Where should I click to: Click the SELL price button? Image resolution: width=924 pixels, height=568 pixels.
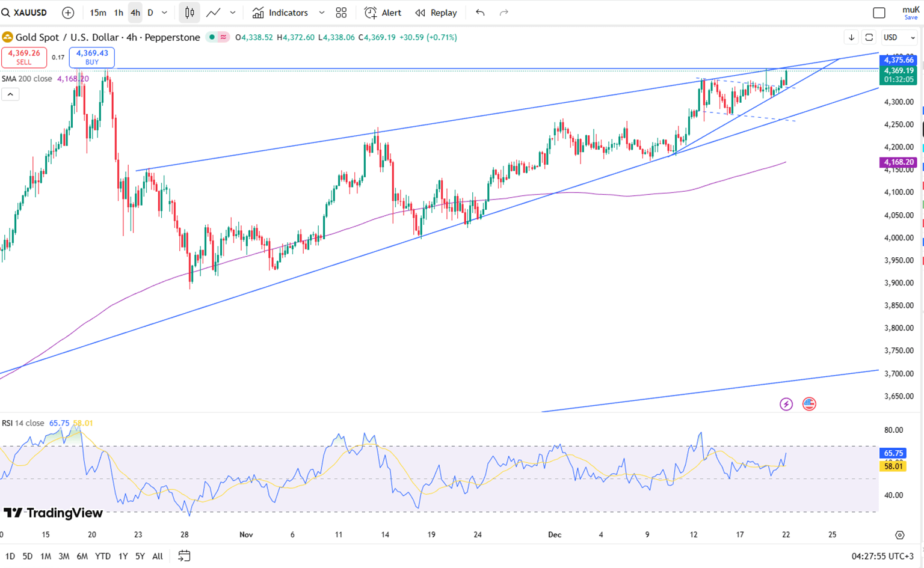click(24, 57)
